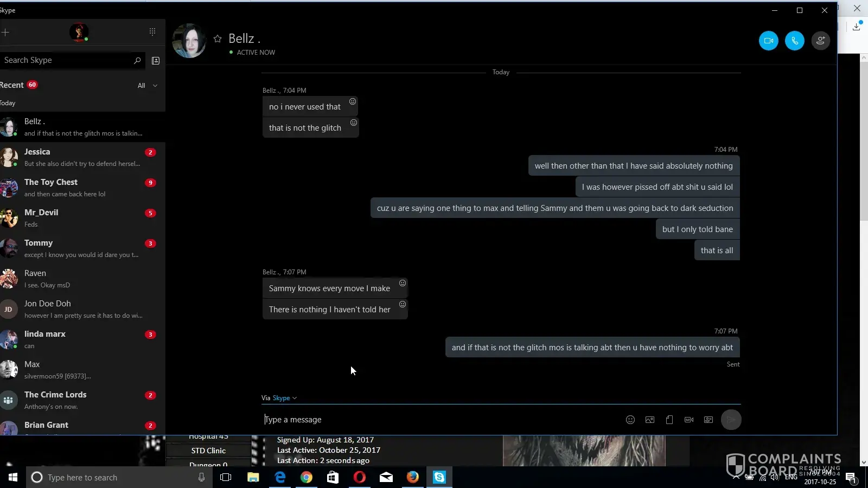Open Jessica conversation in recent list

click(x=81, y=157)
